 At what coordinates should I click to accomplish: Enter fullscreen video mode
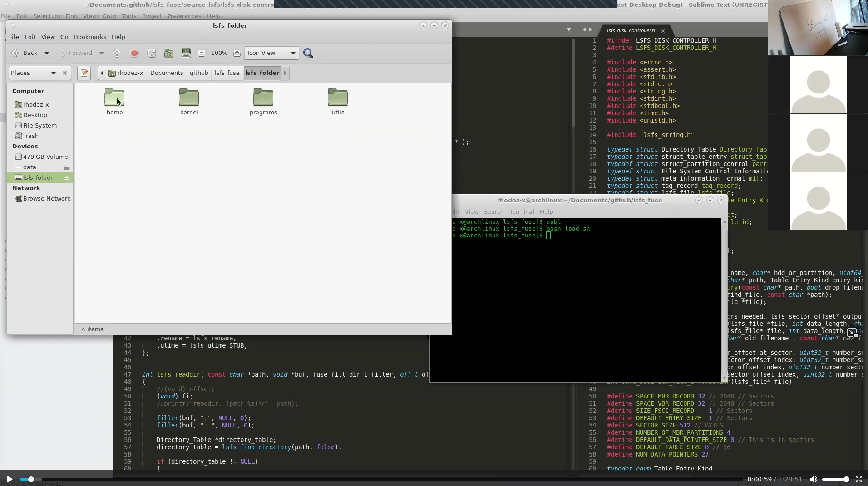point(859,479)
